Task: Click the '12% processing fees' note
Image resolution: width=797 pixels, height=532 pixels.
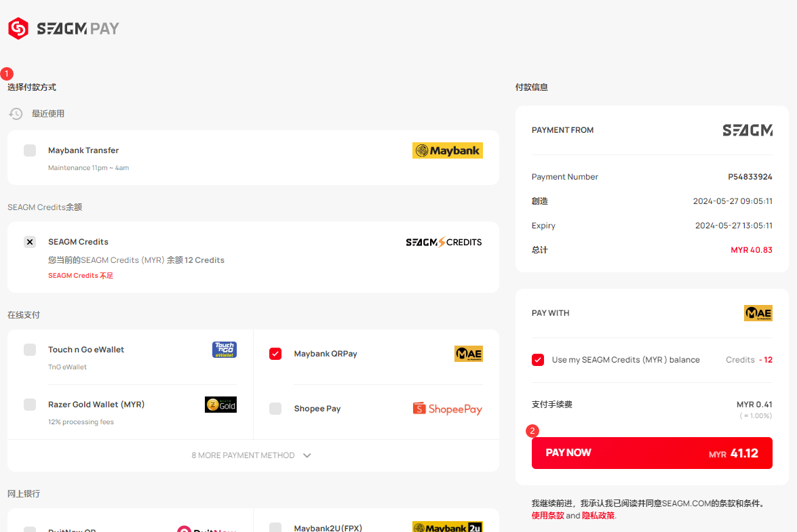Action: click(x=81, y=422)
